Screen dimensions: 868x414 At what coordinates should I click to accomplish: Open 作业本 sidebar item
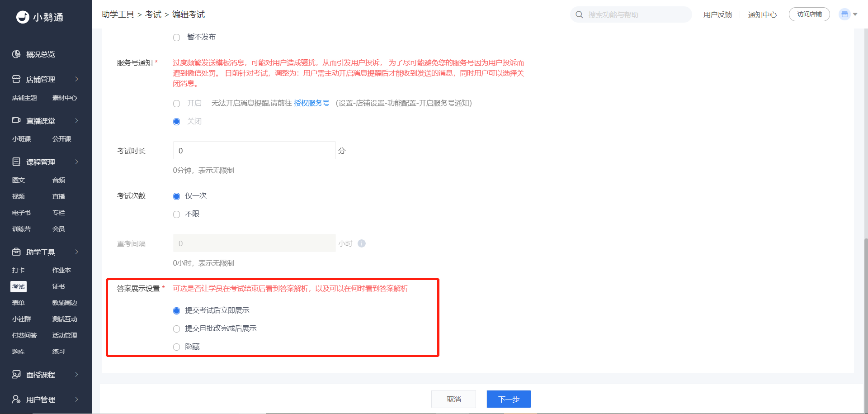[x=61, y=270]
